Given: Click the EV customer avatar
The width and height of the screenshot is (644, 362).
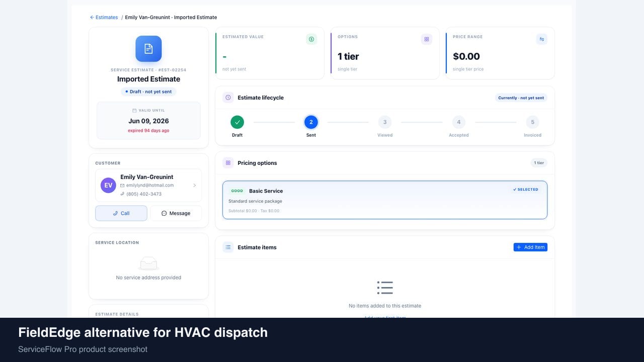Looking at the screenshot, I should (x=108, y=185).
